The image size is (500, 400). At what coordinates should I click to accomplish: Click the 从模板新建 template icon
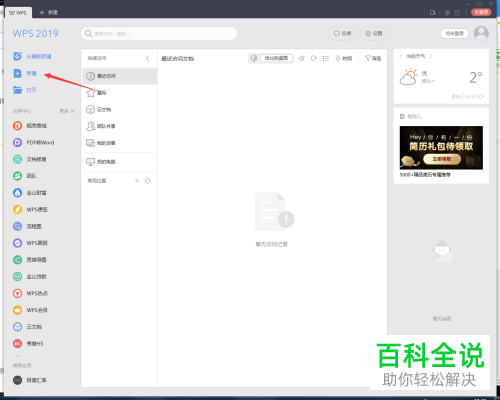coord(17,56)
